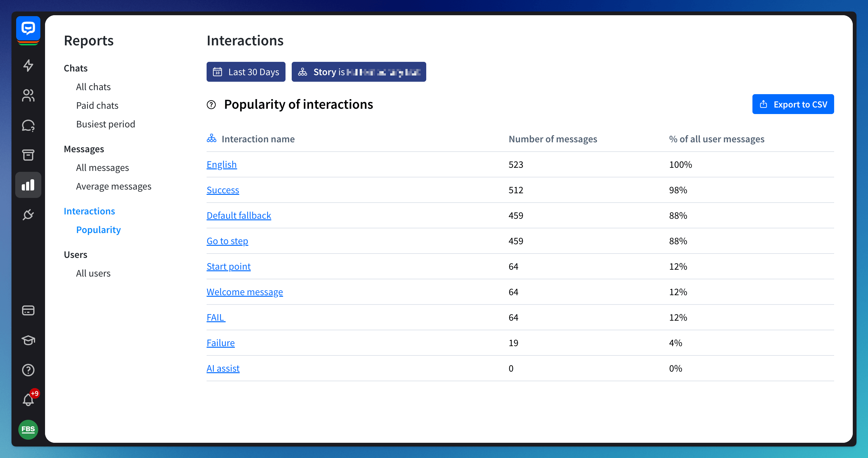Open the notifications bell with +9 badge
Screen dimensions: 868x458
point(28,400)
